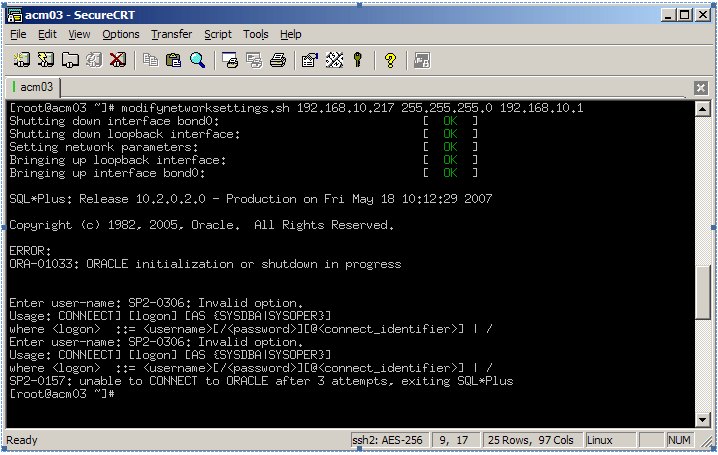Click 'Shutting down interface bond0:' line
Image resolution: width=718 pixels, height=455 pixels.
(114, 121)
